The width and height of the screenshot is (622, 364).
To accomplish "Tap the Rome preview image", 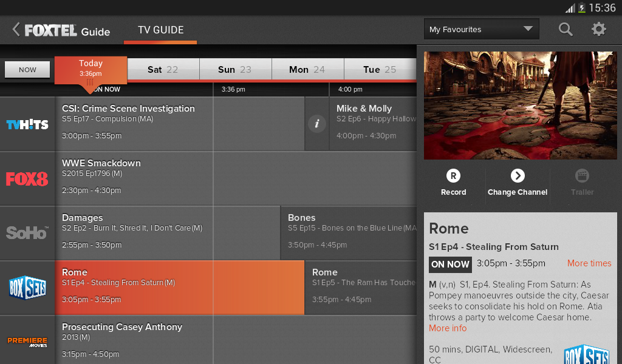I will (x=520, y=106).
